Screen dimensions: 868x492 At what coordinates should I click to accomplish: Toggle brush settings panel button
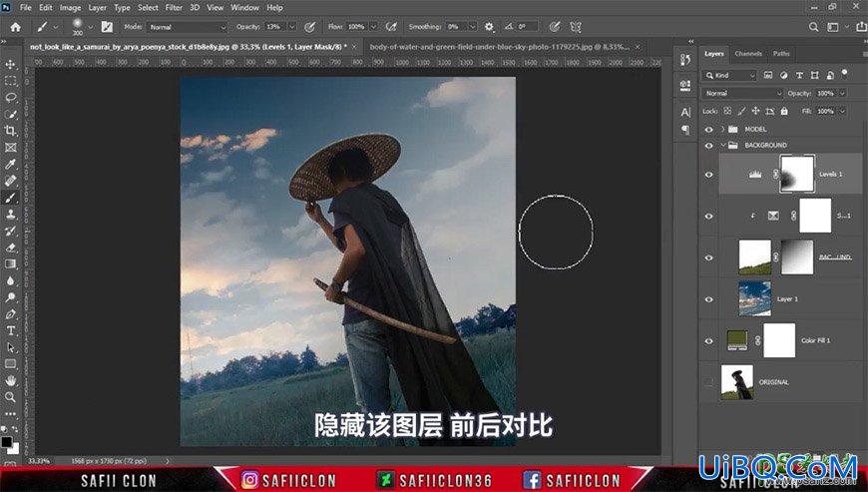click(107, 27)
